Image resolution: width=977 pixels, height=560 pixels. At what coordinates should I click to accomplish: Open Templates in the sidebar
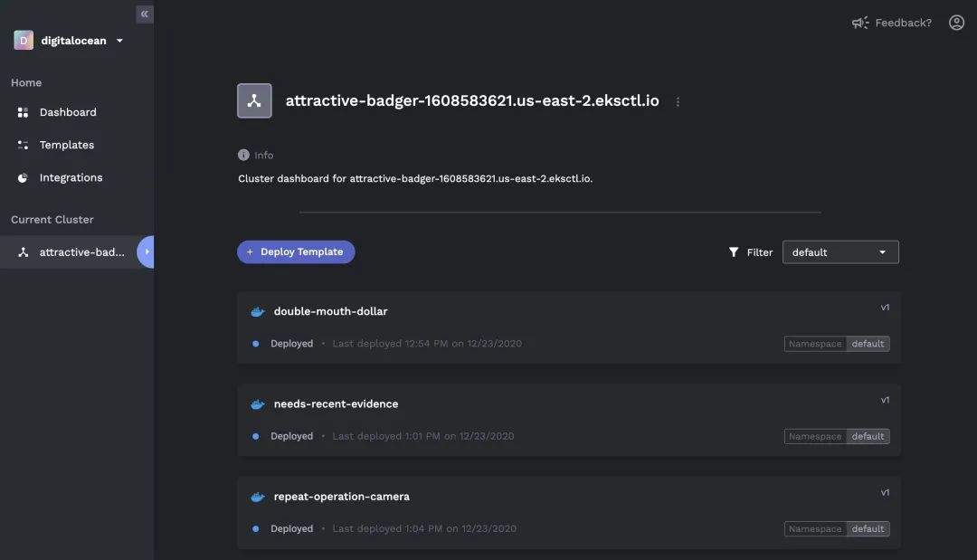67,145
